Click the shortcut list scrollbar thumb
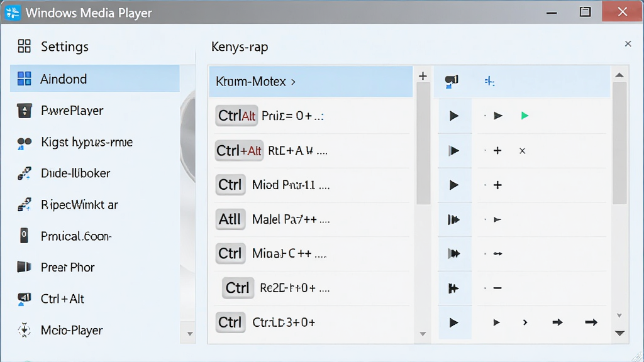Screen dimensions: 644x362 tap(423, 144)
